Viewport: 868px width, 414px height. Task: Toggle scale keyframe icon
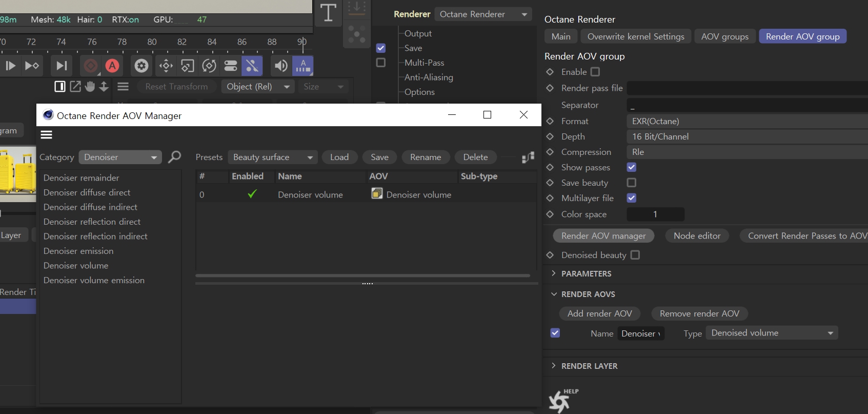point(188,66)
